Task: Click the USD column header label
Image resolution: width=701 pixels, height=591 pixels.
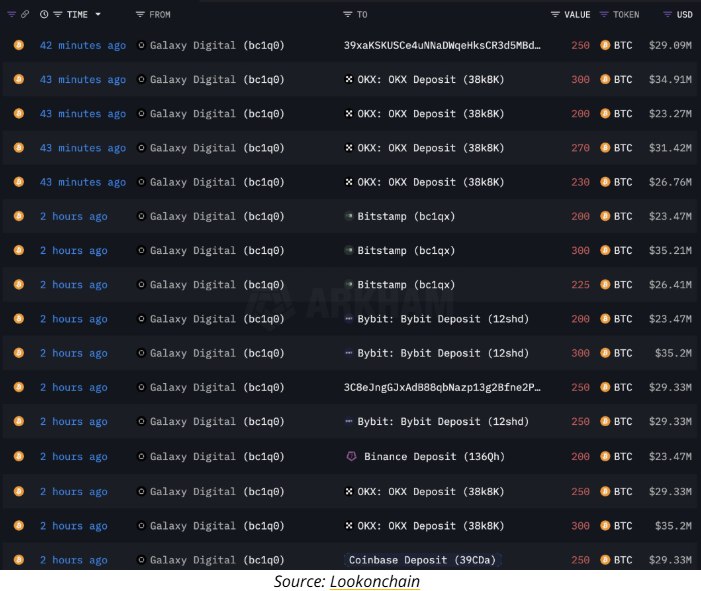Action: click(684, 15)
